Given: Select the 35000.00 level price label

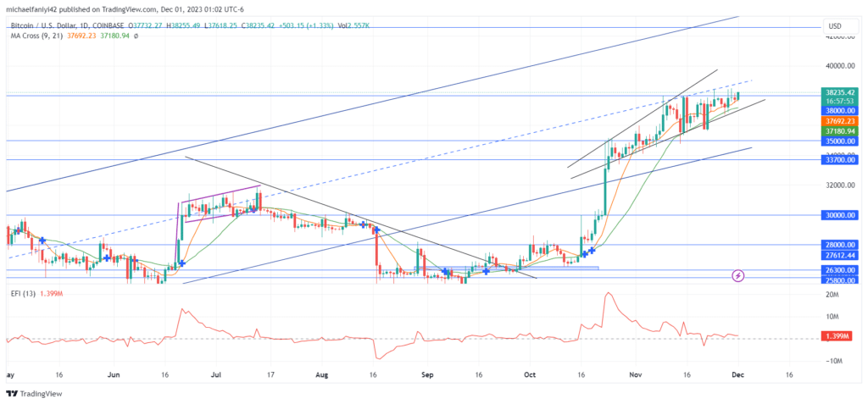Looking at the screenshot, I should [840, 141].
